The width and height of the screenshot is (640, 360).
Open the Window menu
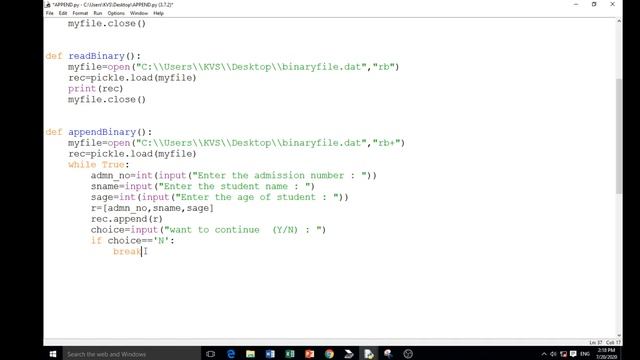click(139, 13)
